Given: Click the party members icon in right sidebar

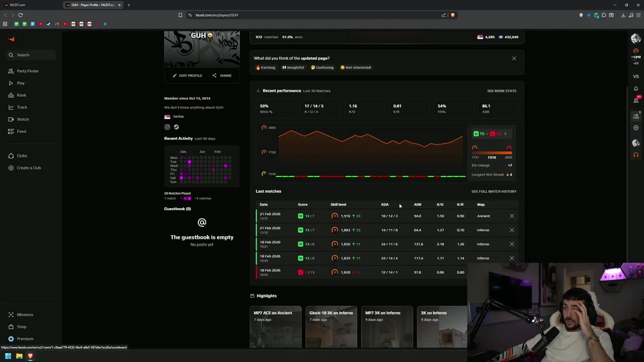Looking at the screenshot, I should pos(636,116).
